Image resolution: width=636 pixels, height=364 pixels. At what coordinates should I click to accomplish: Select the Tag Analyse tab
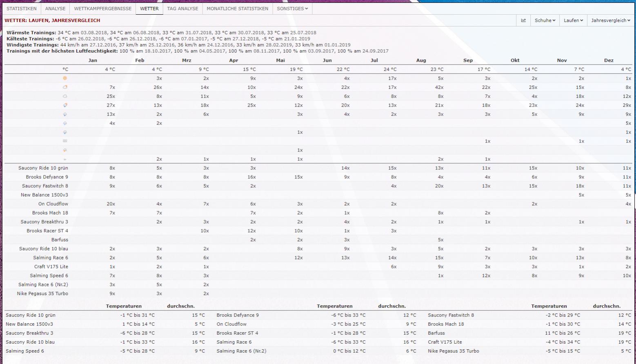point(182,9)
